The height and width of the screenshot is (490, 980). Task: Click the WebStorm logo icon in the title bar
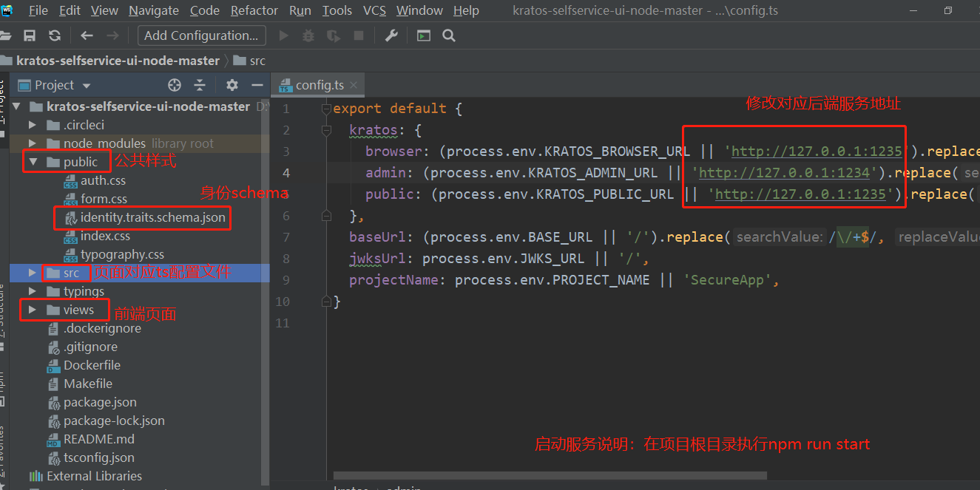[7, 10]
